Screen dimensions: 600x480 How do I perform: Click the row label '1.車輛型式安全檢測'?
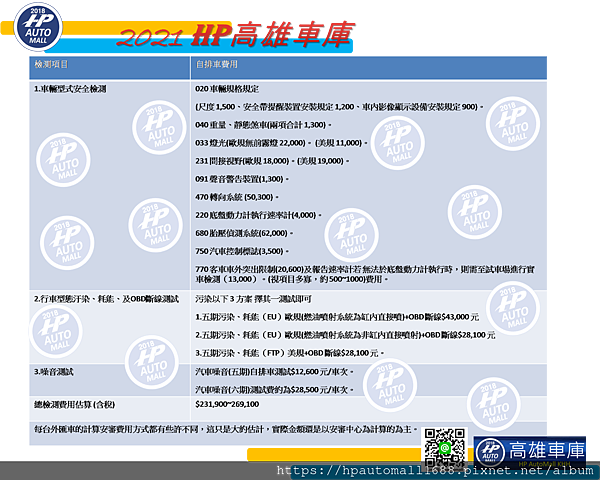click(70, 89)
